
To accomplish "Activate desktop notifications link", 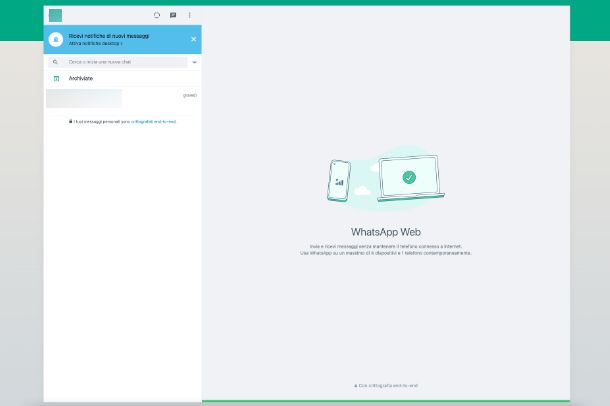I will 95,44.
